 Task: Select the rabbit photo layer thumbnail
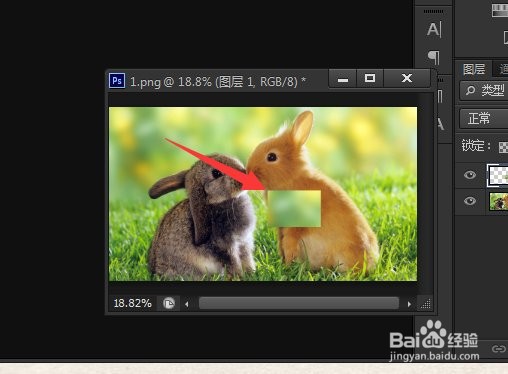tap(498, 201)
